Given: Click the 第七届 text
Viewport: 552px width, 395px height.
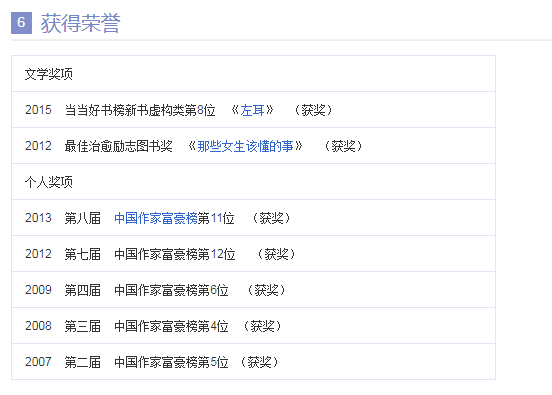Looking at the screenshot, I should 83,254.
